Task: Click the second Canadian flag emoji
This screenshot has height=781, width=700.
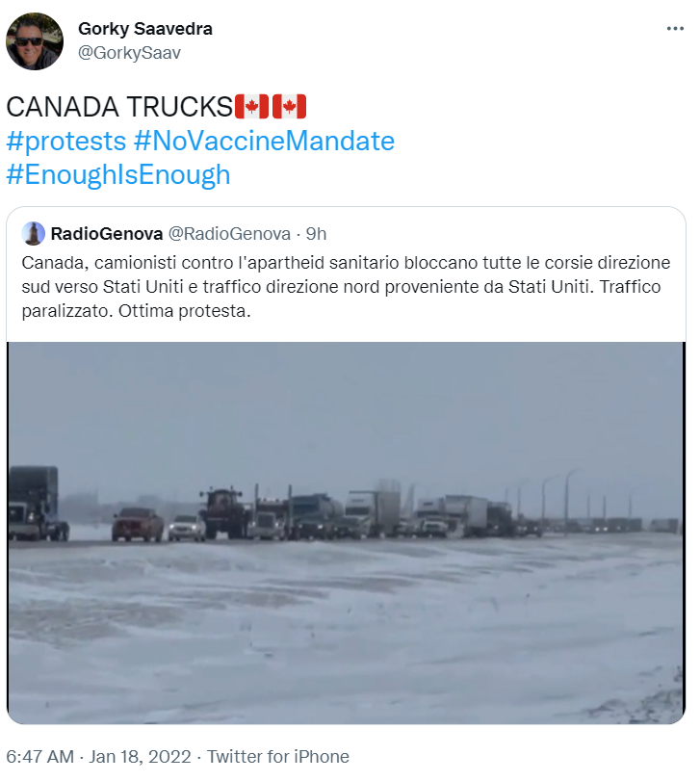Action: 289,107
